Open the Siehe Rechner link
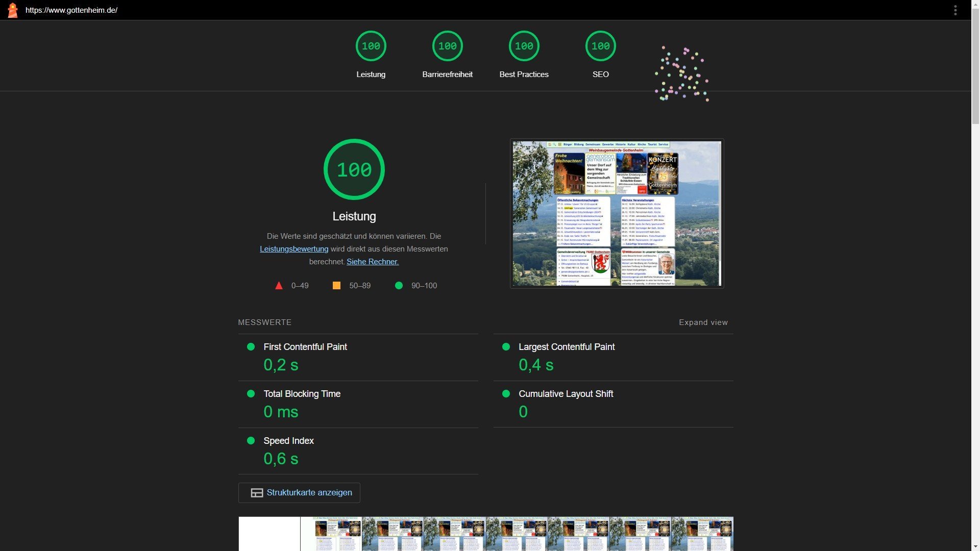The width and height of the screenshot is (980, 551). (372, 262)
